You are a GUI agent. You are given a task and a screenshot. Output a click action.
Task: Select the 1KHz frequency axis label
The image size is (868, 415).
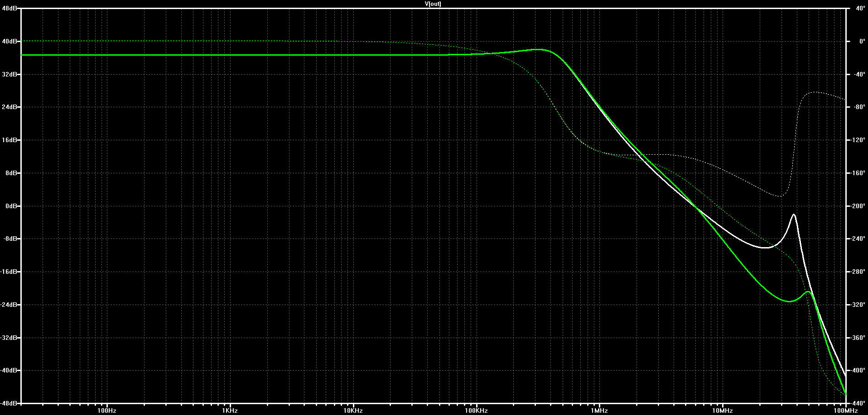tap(230, 411)
